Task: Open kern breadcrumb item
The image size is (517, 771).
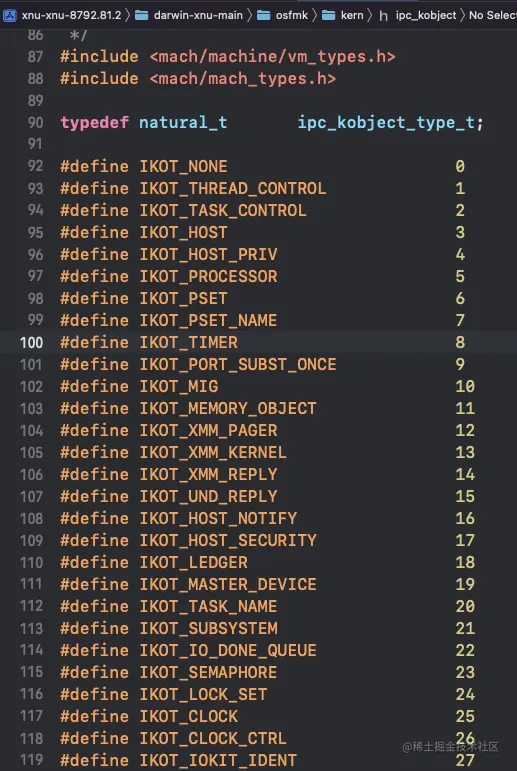Action: pyautogui.click(x=352, y=15)
